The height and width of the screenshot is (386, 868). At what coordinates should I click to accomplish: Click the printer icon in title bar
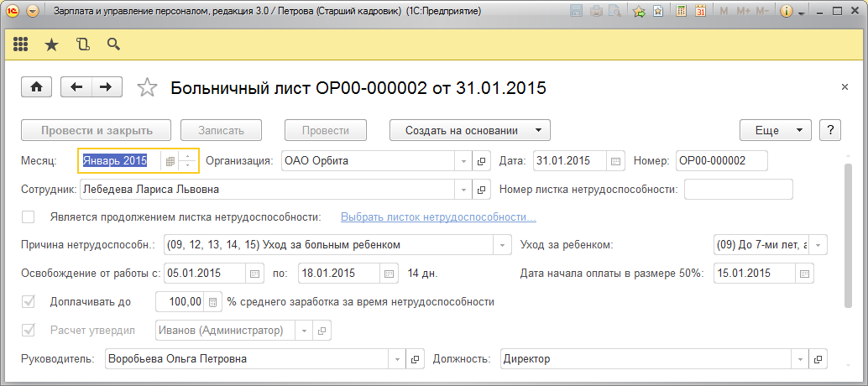pos(596,11)
